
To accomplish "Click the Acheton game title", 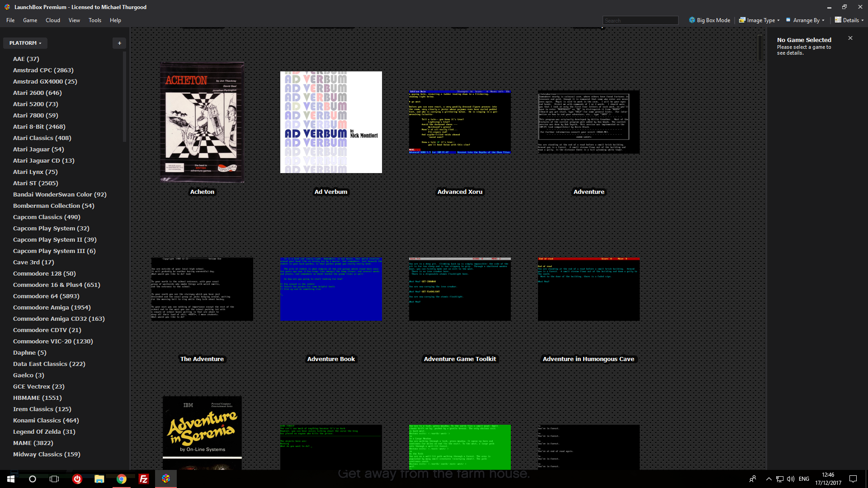I will [x=202, y=192].
